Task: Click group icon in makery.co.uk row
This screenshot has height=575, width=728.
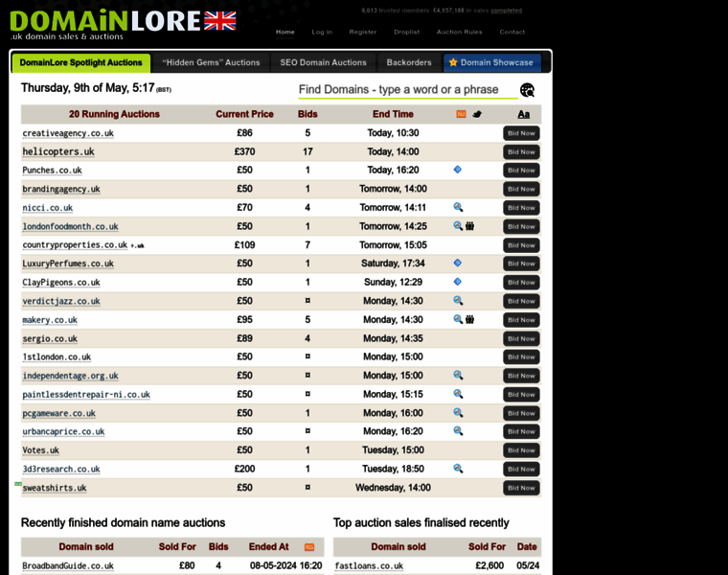Action: click(470, 319)
